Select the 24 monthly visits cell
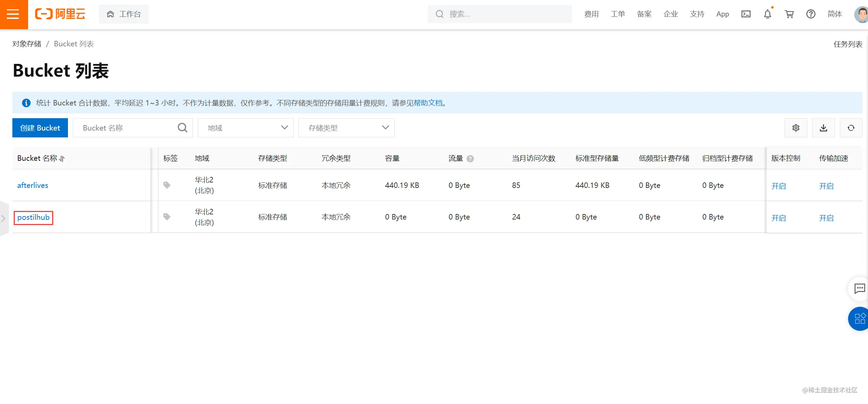Screen dimensions: 868x404 (x=516, y=217)
